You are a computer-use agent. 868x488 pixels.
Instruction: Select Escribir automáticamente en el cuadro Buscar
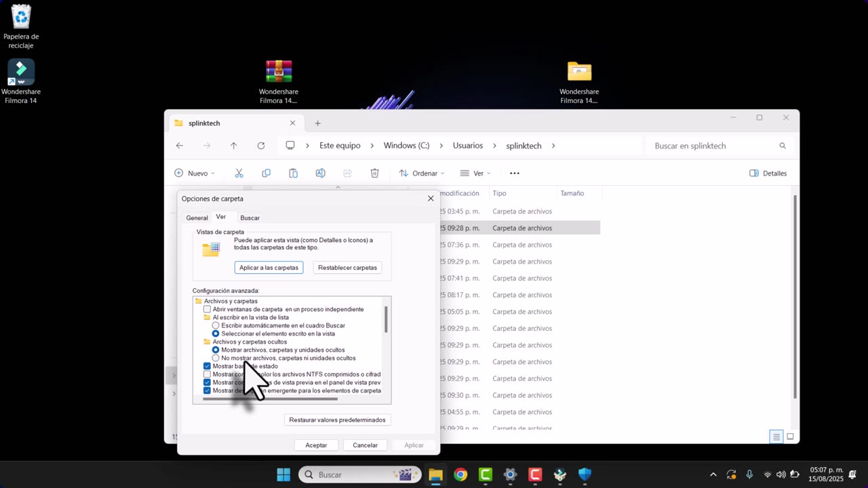point(216,325)
